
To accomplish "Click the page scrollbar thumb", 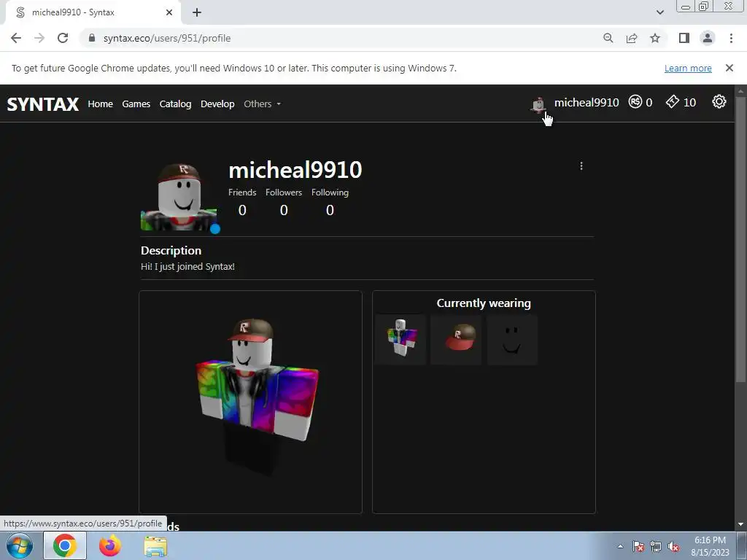I will click(740, 238).
